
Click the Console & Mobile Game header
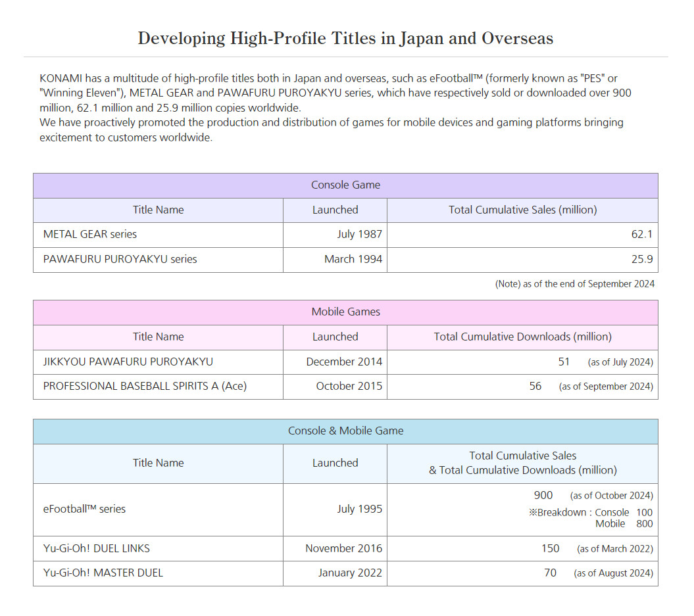click(x=345, y=431)
